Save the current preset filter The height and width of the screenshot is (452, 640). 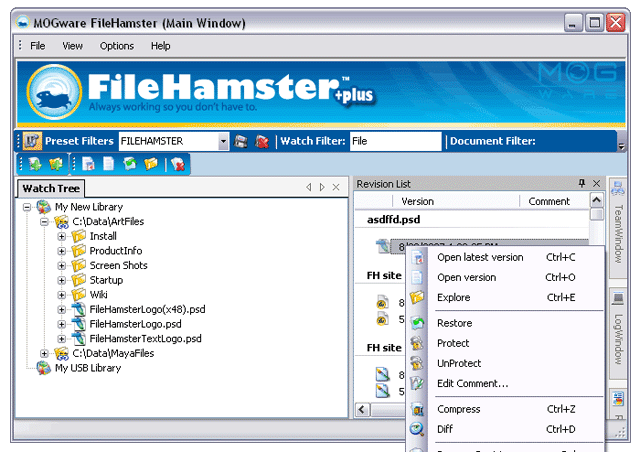tap(241, 142)
